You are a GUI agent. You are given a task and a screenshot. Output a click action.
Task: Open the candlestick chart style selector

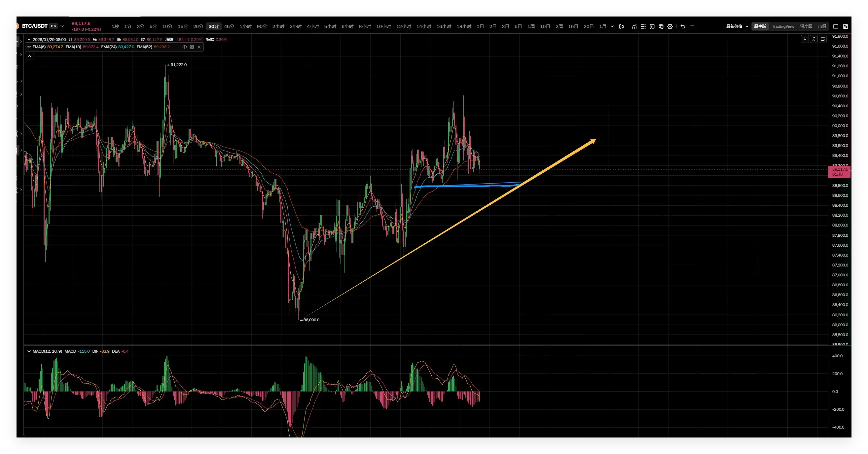(x=621, y=26)
